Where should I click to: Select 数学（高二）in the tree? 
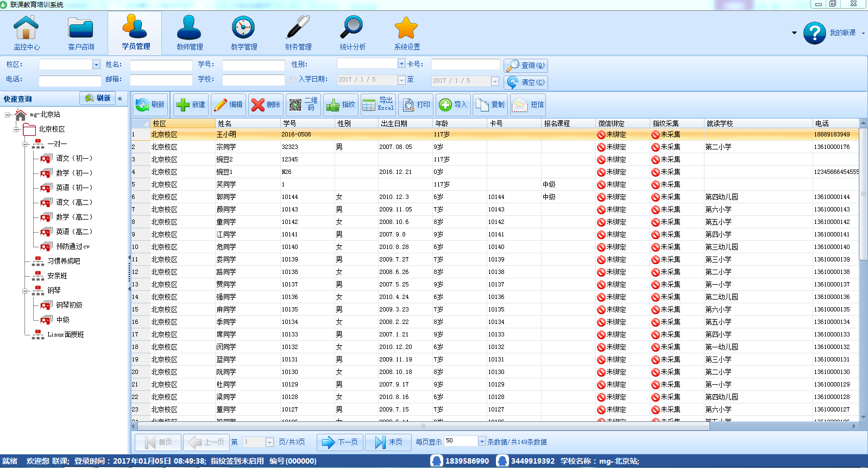point(74,217)
